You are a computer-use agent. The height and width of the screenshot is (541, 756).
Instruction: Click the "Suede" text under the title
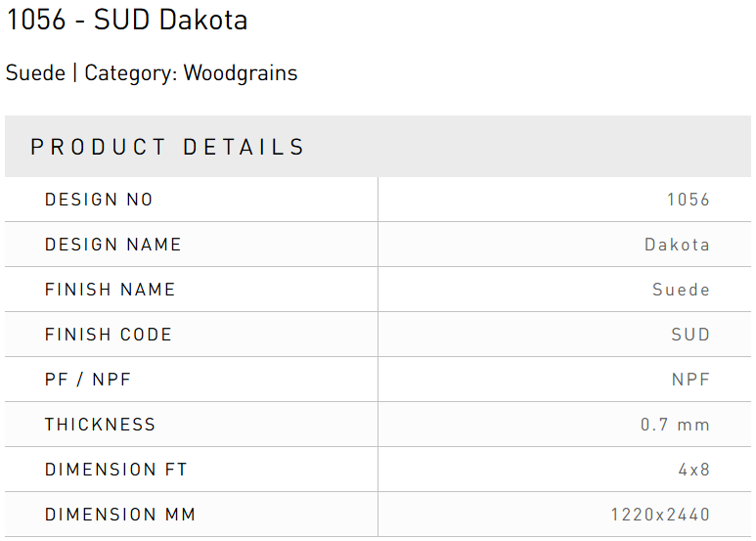35,73
